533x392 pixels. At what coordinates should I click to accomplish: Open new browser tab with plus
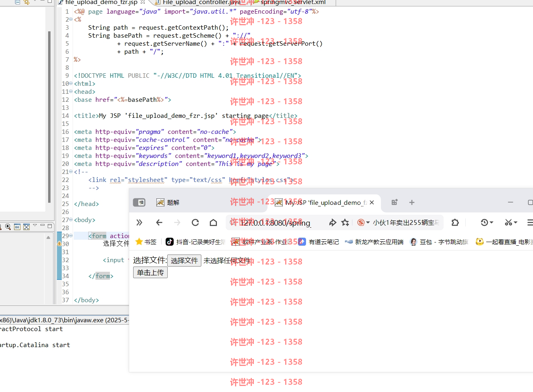click(411, 202)
